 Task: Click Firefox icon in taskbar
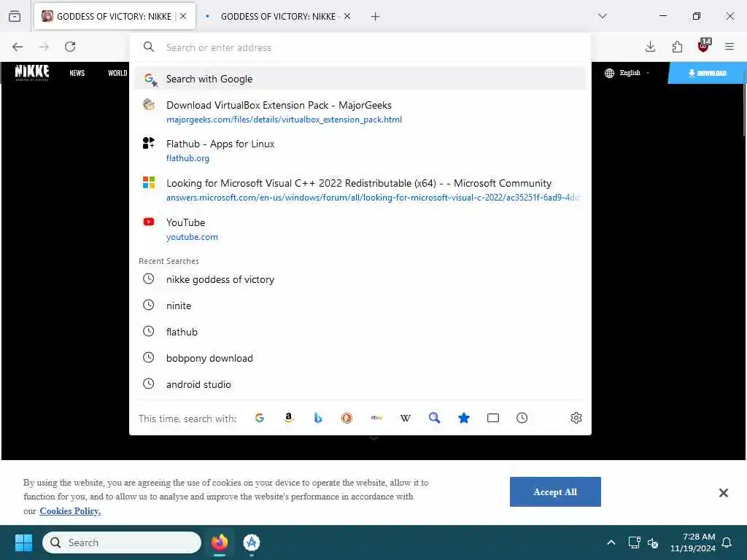pos(220,542)
